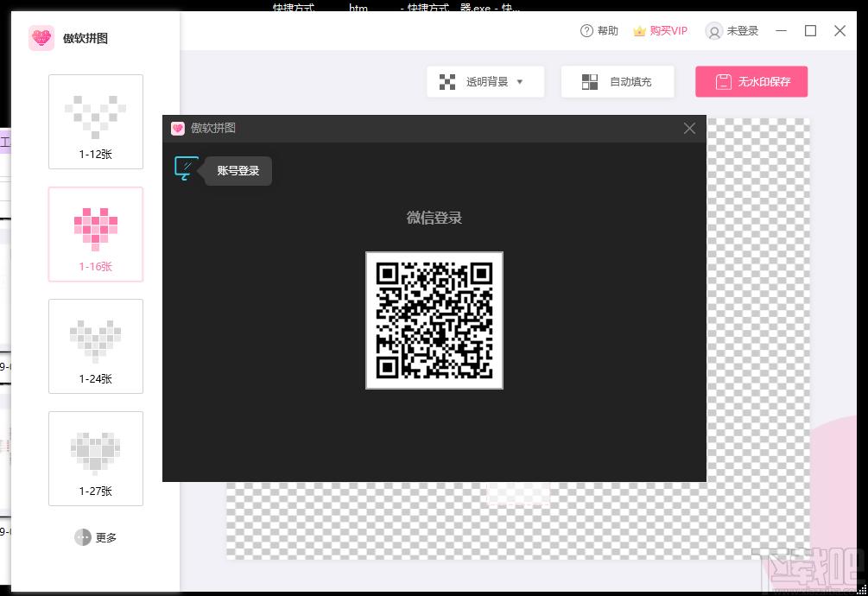Minimize the 傲软拼图 main window
The width and height of the screenshot is (868, 596).
click(781, 31)
